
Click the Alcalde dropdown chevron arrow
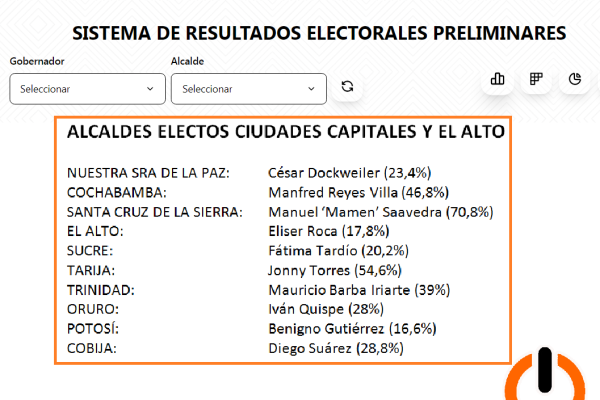[x=311, y=88]
